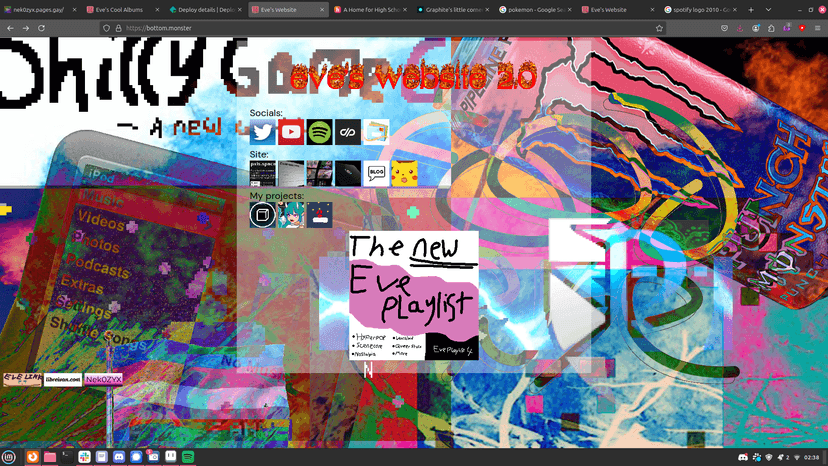Open The new Eve Playlist cover image

(413, 296)
